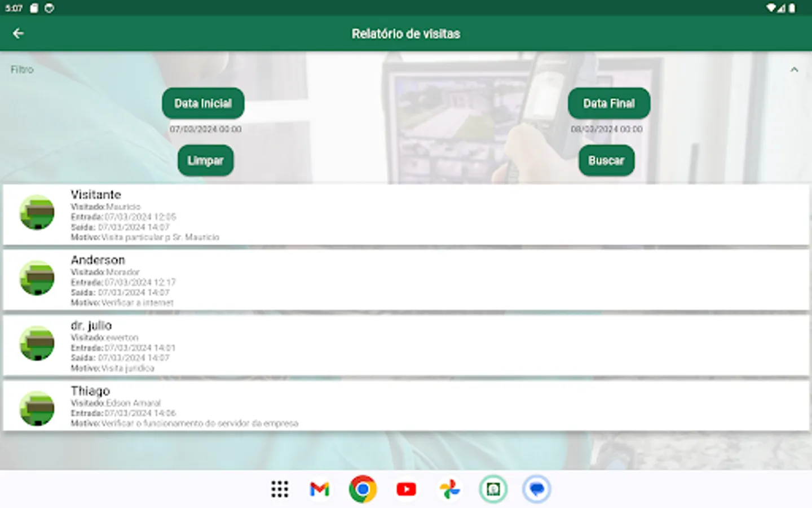Click Visitado ewerton line
This screenshot has height=508, width=812.
tap(104, 338)
